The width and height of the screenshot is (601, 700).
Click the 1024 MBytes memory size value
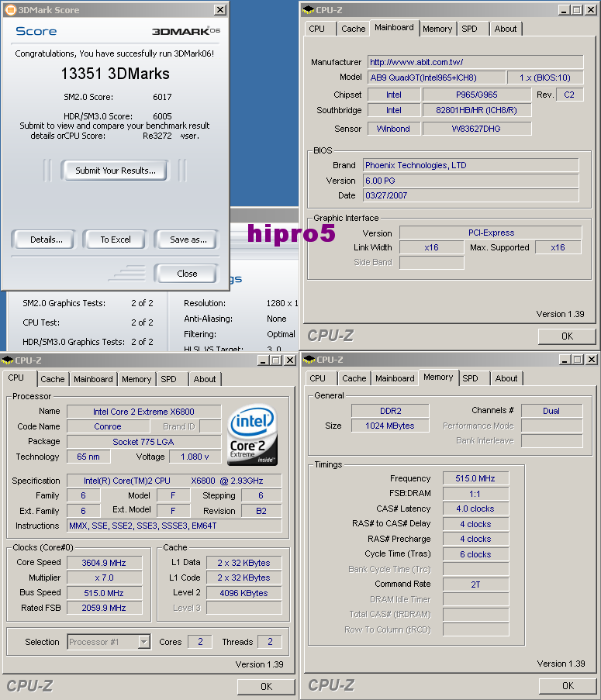pyautogui.click(x=390, y=426)
